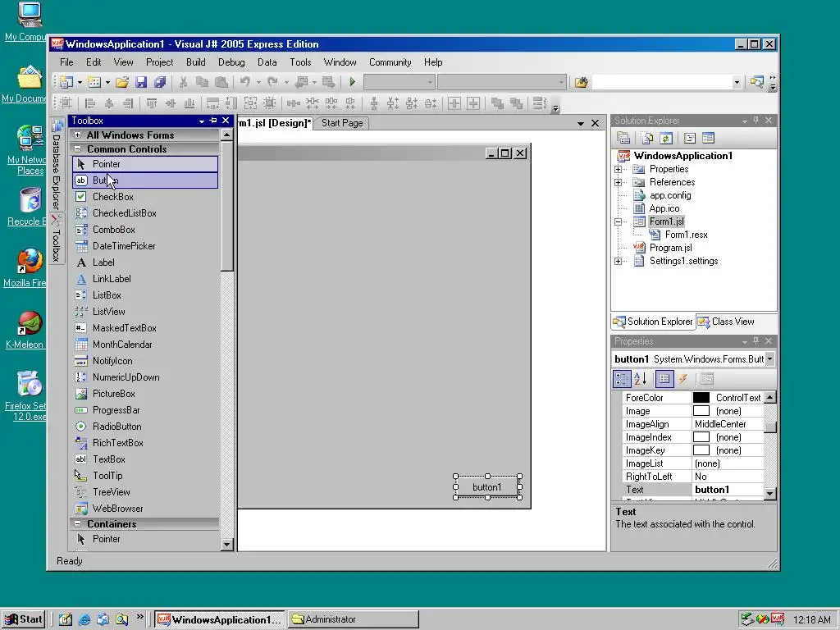The height and width of the screenshot is (630, 840).
Task: Click Align Lefts icon in layout toolbar
Action: tap(90, 103)
